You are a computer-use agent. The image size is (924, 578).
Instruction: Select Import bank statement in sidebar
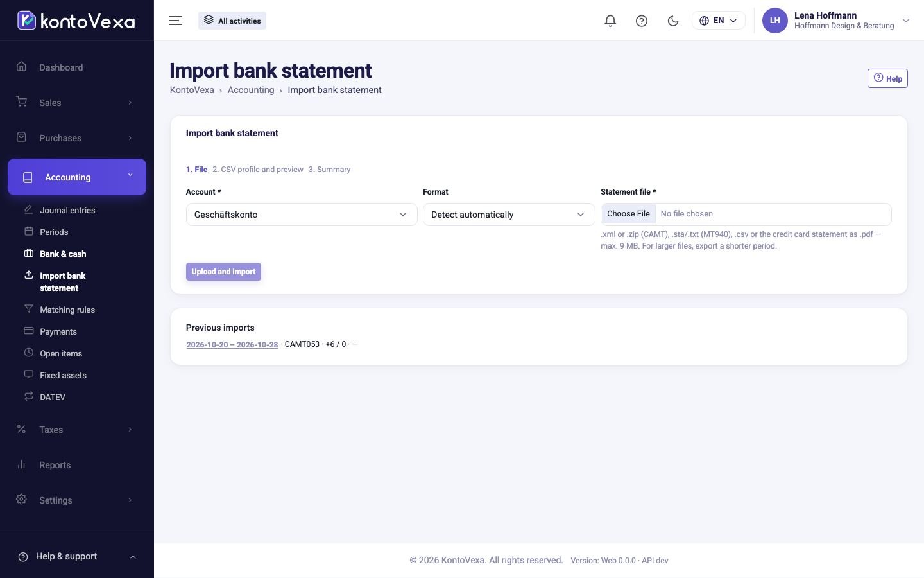(x=63, y=281)
